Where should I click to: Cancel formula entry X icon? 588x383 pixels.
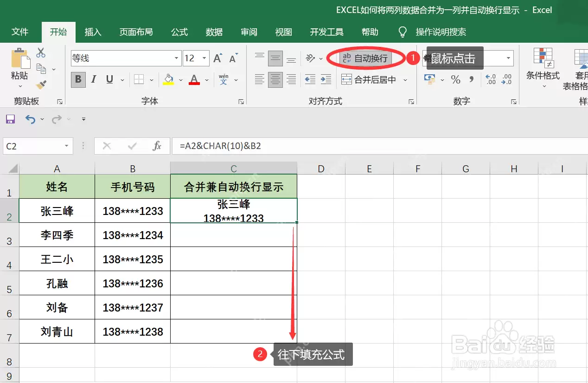pos(107,146)
